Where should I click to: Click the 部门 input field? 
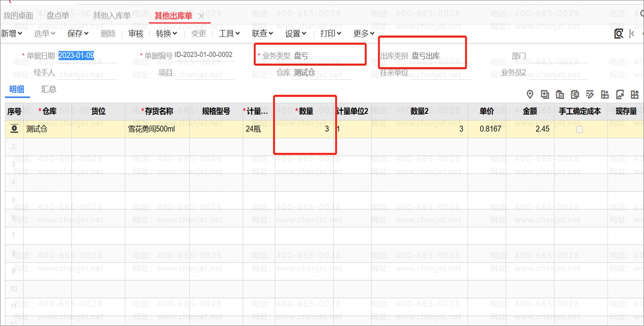point(557,56)
